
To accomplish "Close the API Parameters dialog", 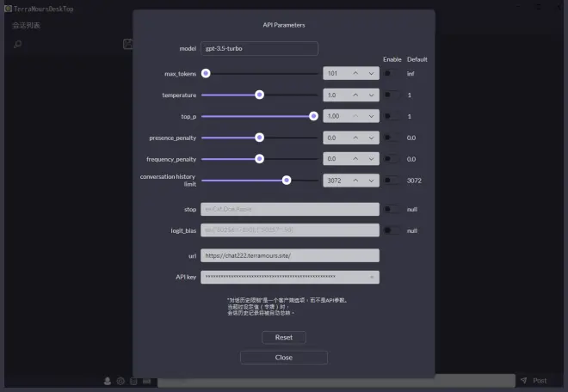I will [284, 358].
